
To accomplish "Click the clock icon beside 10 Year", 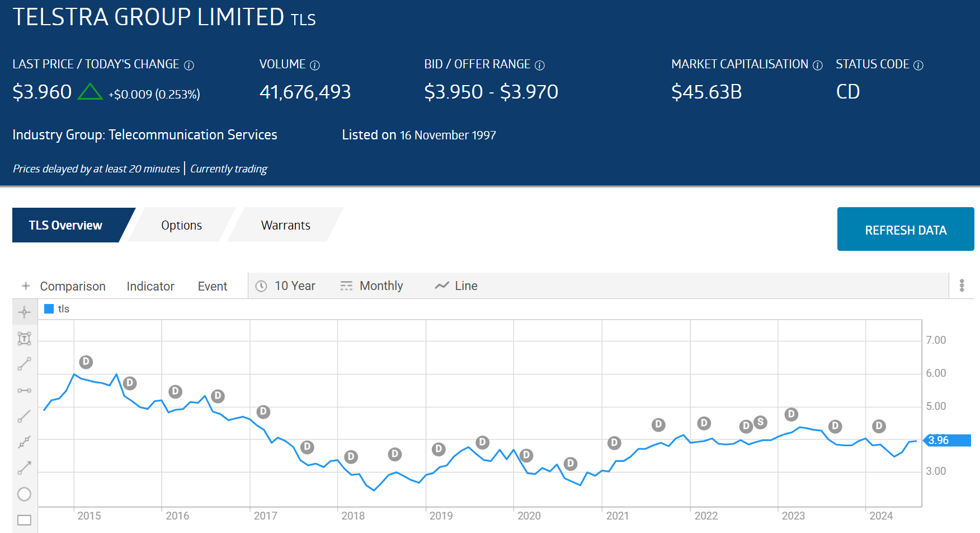I will [261, 286].
